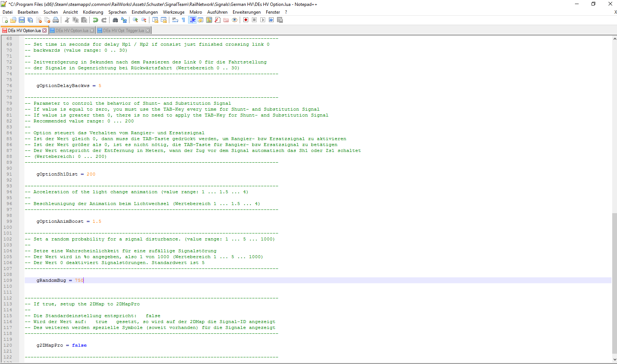Viewport: 617px width, 364px height.
Task: Print the current document
Action: (56, 20)
